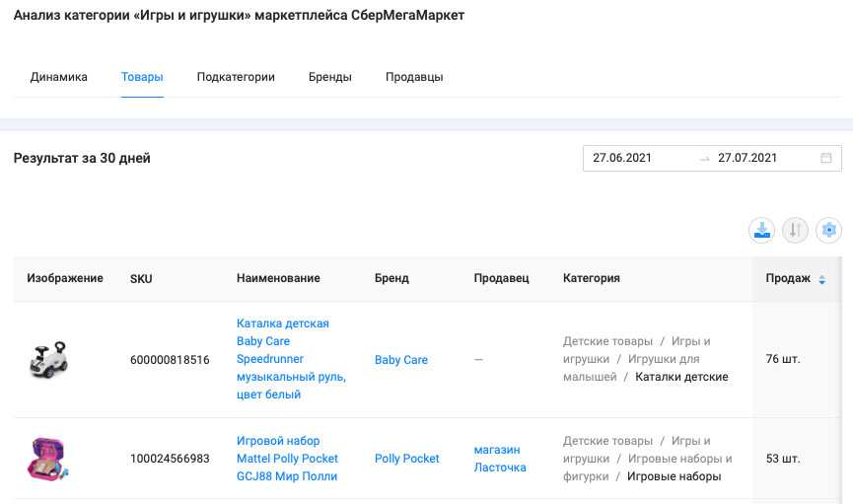Screen dimensions: 853x504
Task: Click the Товары tab
Action: click(142, 77)
